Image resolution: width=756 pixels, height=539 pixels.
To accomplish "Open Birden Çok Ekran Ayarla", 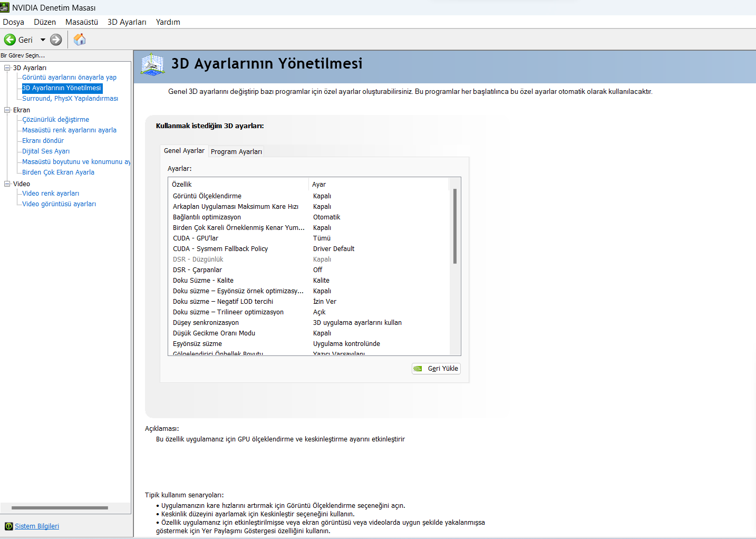I will tap(58, 172).
